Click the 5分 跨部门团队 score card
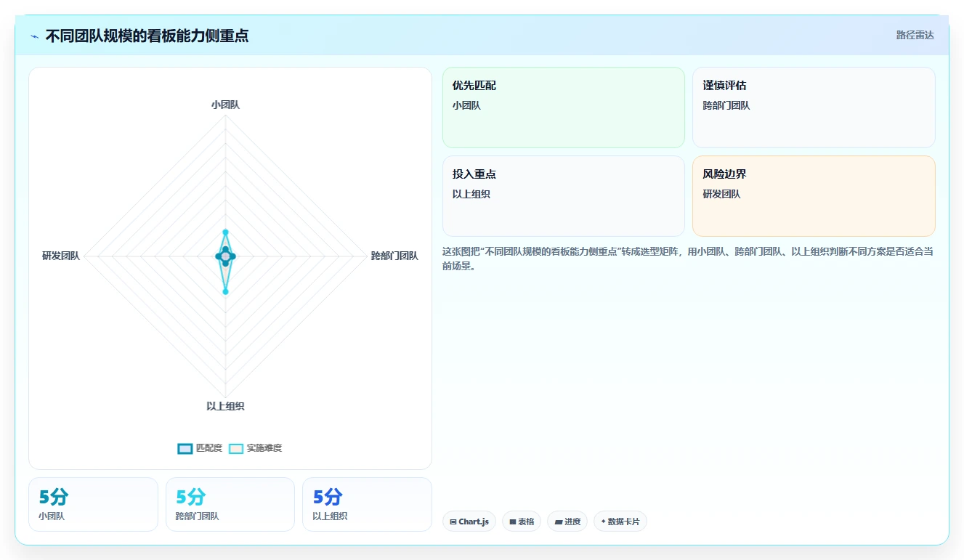Screen dimensions: 964x560 coord(230,505)
